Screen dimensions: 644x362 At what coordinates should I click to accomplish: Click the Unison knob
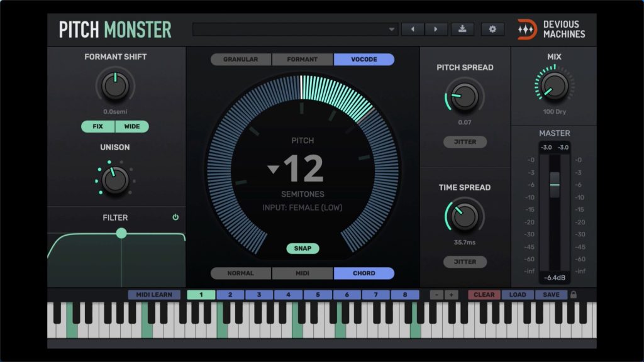pos(115,180)
